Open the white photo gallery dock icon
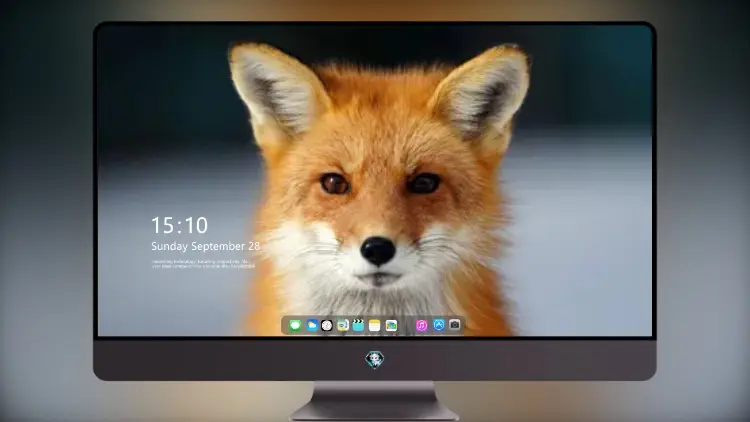This screenshot has height=422, width=750. pos(391,325)
